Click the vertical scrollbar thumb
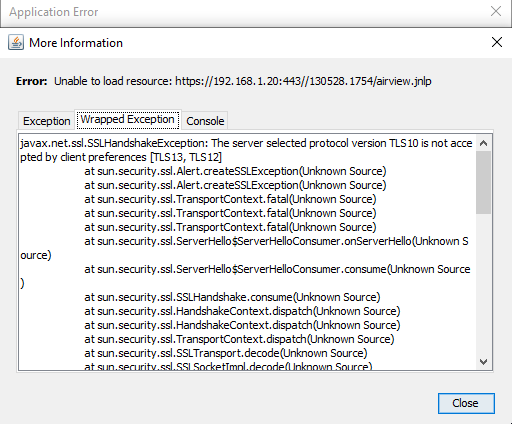 pos(483,182)
